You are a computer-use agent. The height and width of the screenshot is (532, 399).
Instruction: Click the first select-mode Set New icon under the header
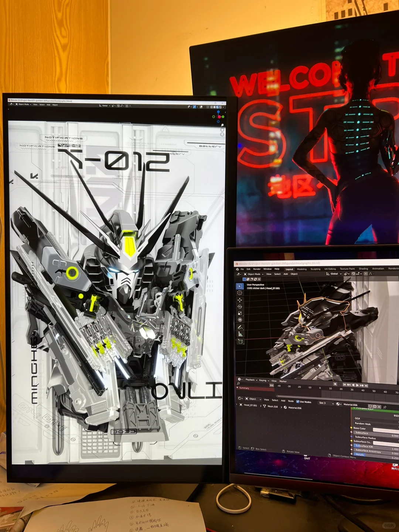tap(244, 279)
